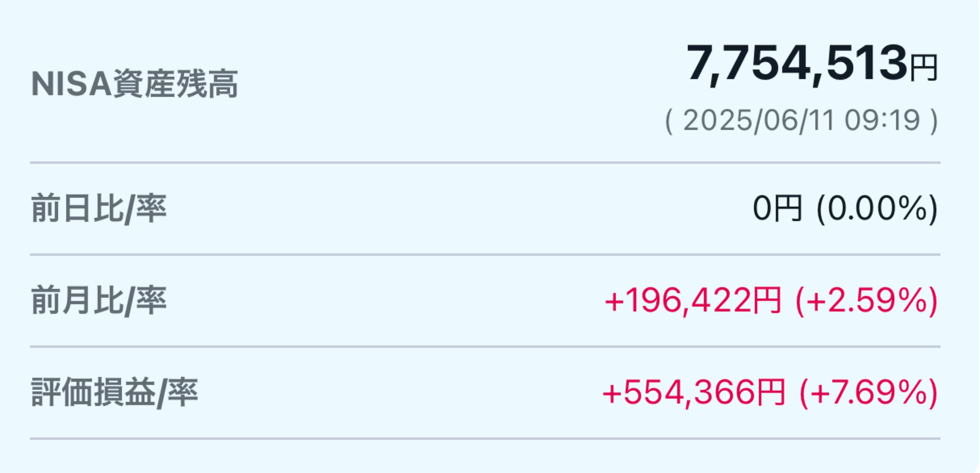The width and height of the screenshot is (980, 473).
Task: Select the word NISA in the header
Action: point(72,84)
